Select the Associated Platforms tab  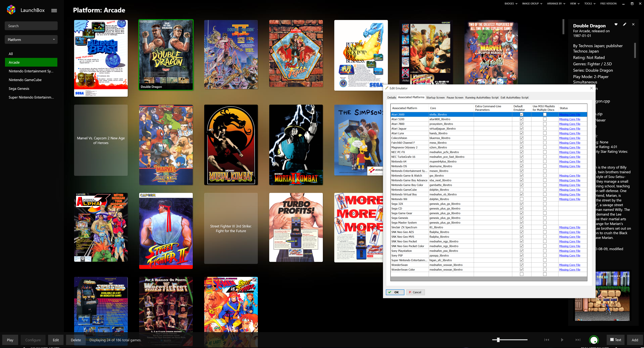pyautogui.click(x=411, y=97)
